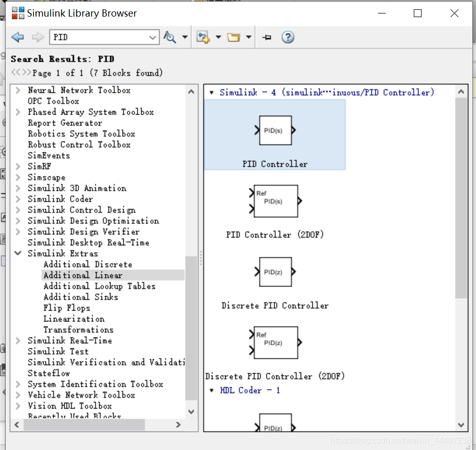
Task: Expand the Simulink Coder node
Action: point(18,199)
